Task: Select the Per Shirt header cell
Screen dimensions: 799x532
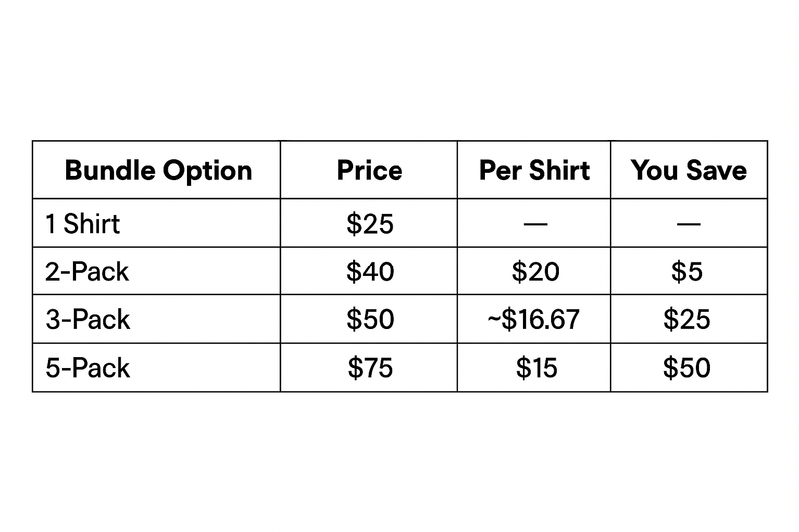Action: point(535,170)
